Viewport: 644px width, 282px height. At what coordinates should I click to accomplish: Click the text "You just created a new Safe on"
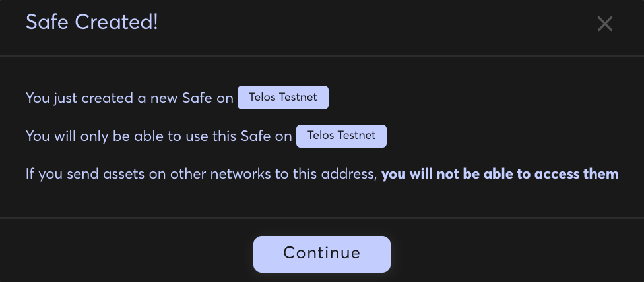click(x=129, y=98)
